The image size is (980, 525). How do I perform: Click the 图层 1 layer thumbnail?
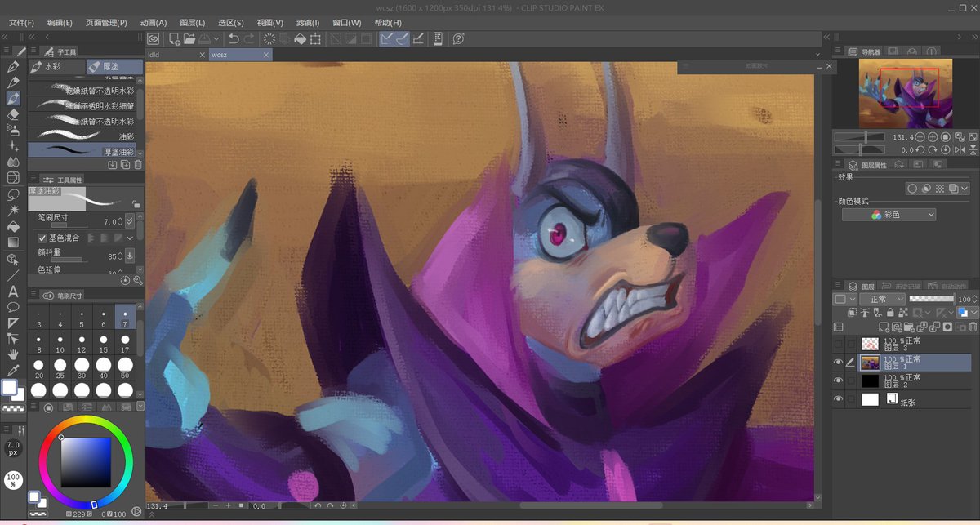871,363
